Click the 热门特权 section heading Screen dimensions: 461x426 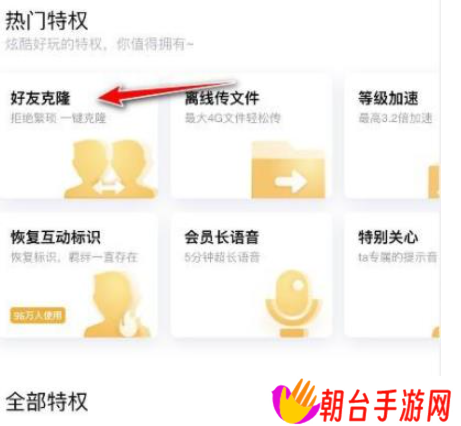[x=47, y=21]
